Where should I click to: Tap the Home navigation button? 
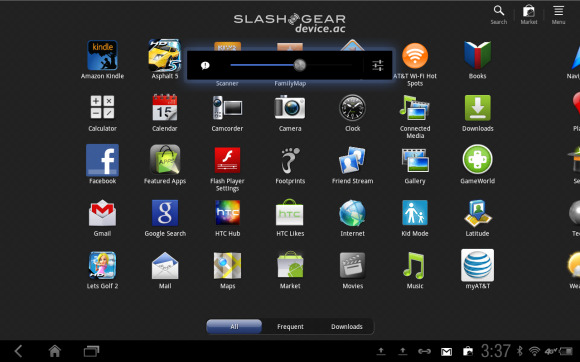(55, 351)
